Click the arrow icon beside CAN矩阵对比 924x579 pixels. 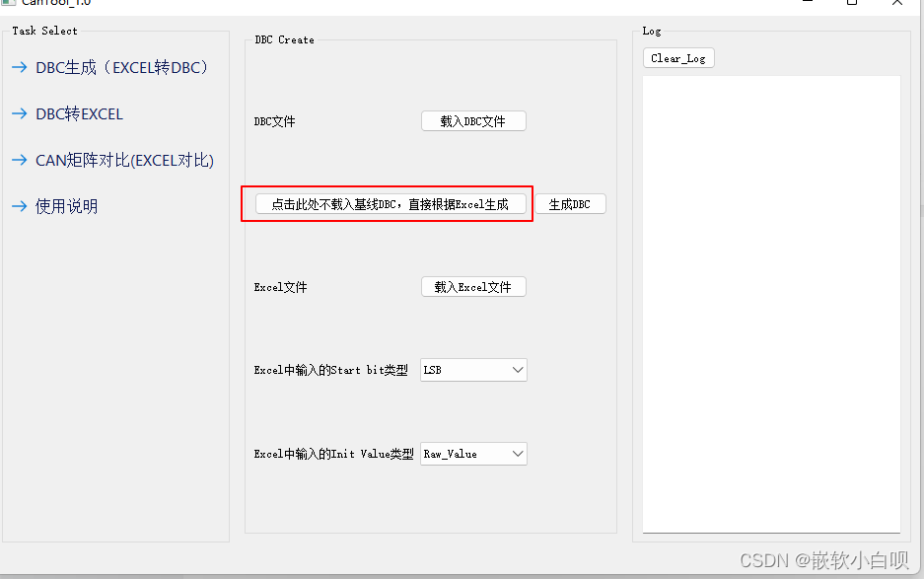(x=20, y=160)
